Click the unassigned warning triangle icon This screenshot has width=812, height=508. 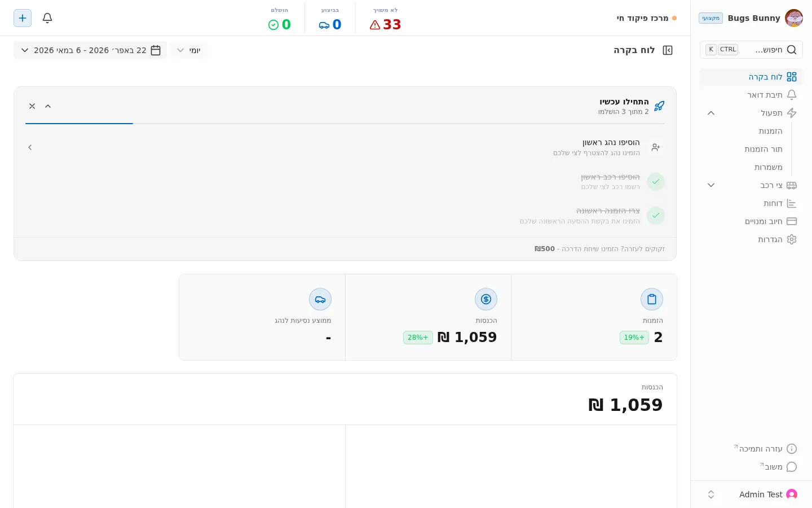click(x=375, y=25)
